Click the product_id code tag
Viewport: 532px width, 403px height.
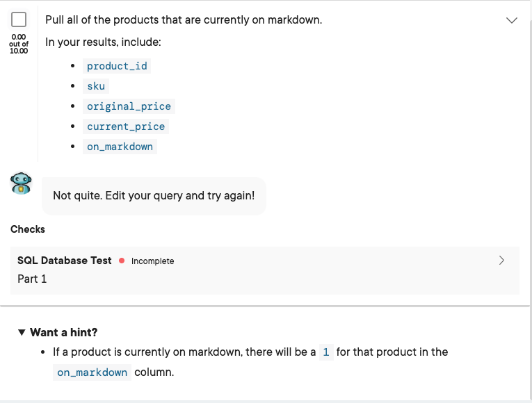coord(117,66)
